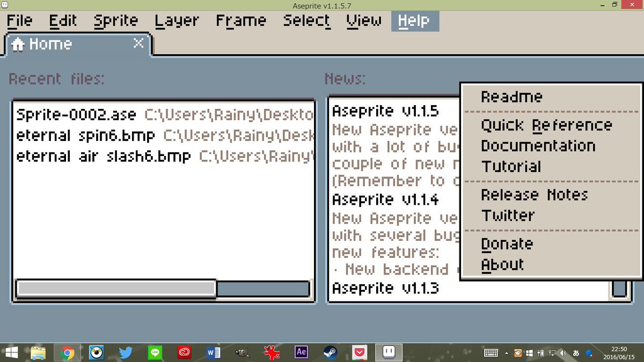Open the View menu

click(364, 21)
